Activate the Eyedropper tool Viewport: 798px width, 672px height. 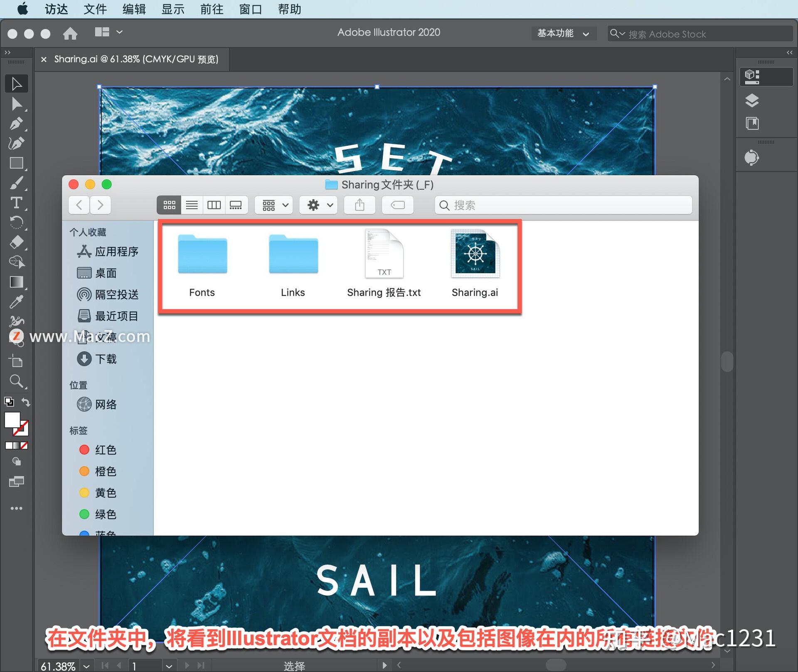click(x=17, y=302)
